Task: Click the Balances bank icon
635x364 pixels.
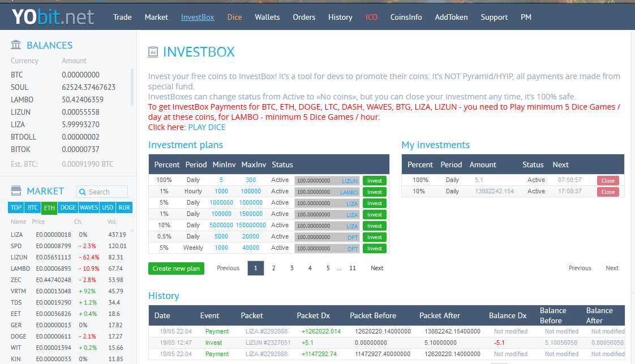Action: point(16,45)
